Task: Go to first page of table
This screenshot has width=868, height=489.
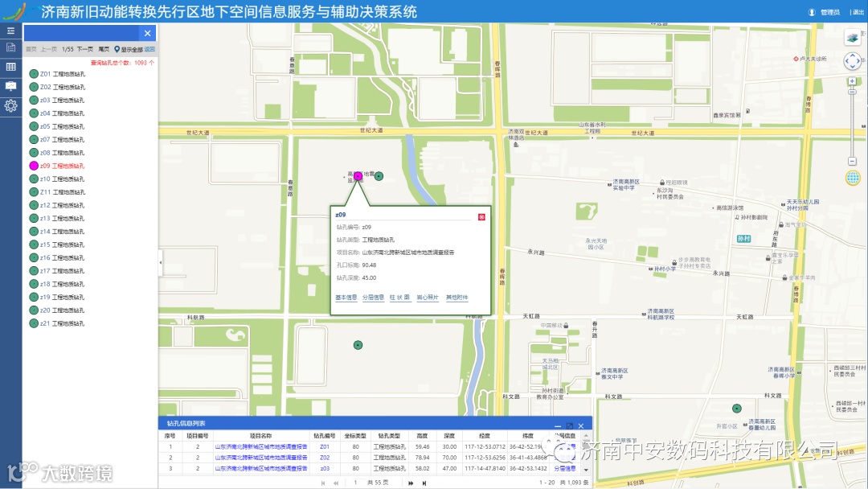Action: (323, 483)
